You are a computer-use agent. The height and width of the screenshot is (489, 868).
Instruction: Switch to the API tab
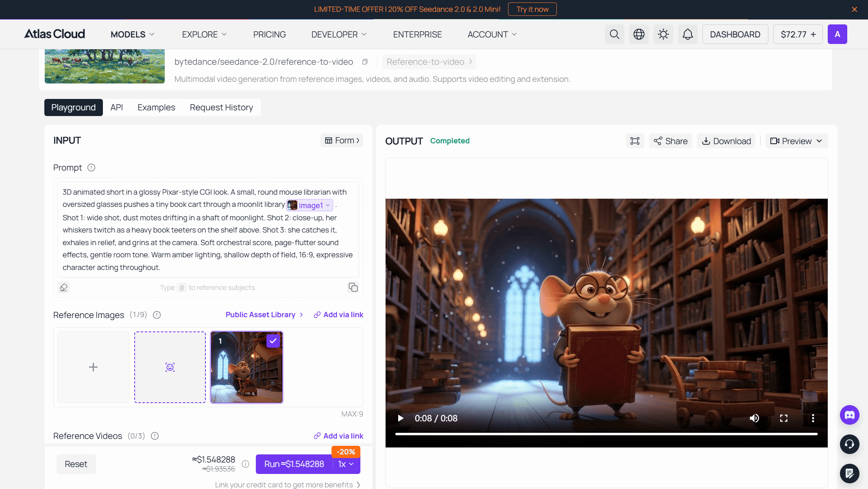pyautogui.click(x=116, y=107)
